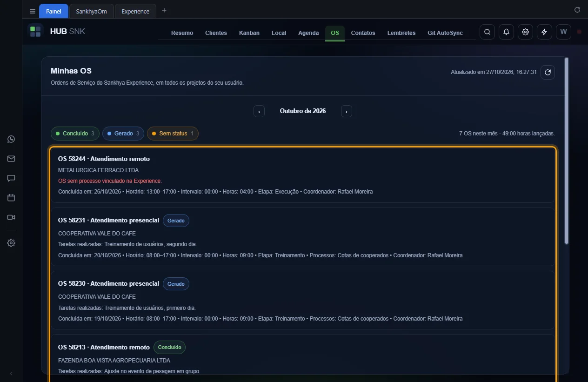Open OS 58244 Atendimento remoto card title

click(x=104, y=159)
